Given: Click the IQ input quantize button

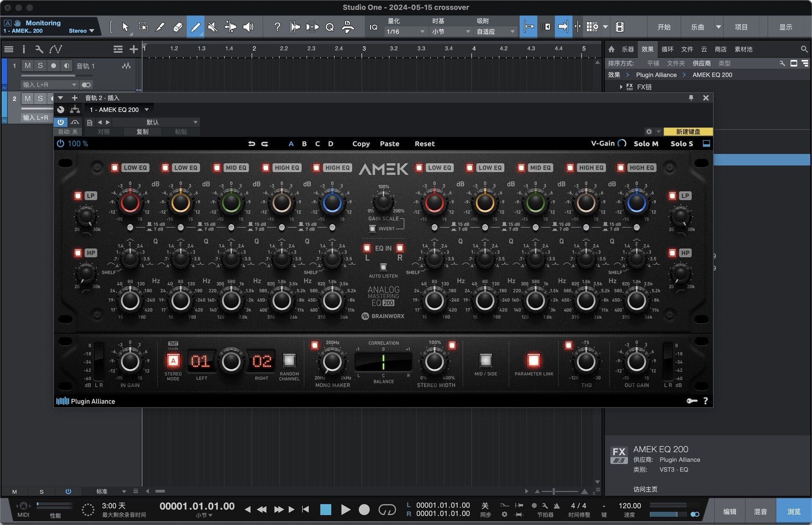Looking at the screenshot, I should click(373, 27).
